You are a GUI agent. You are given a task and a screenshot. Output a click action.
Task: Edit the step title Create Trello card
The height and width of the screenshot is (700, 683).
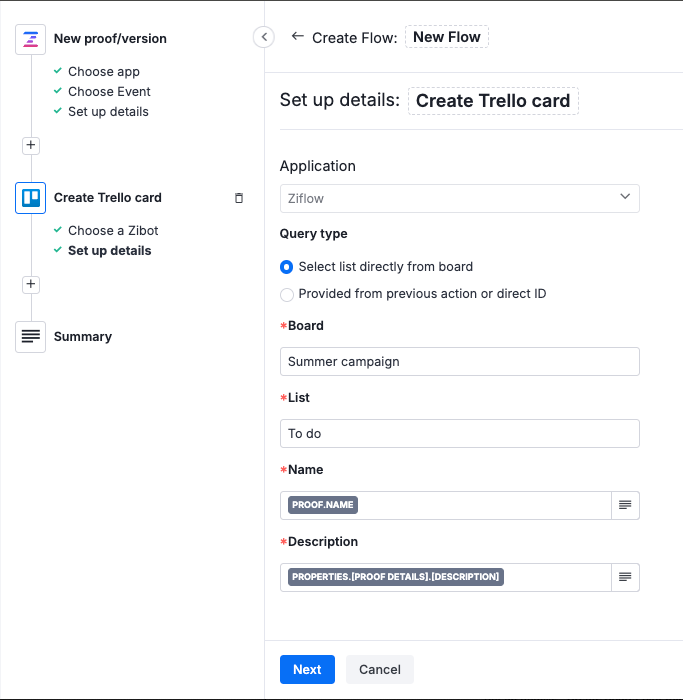[x=493, y=101]
